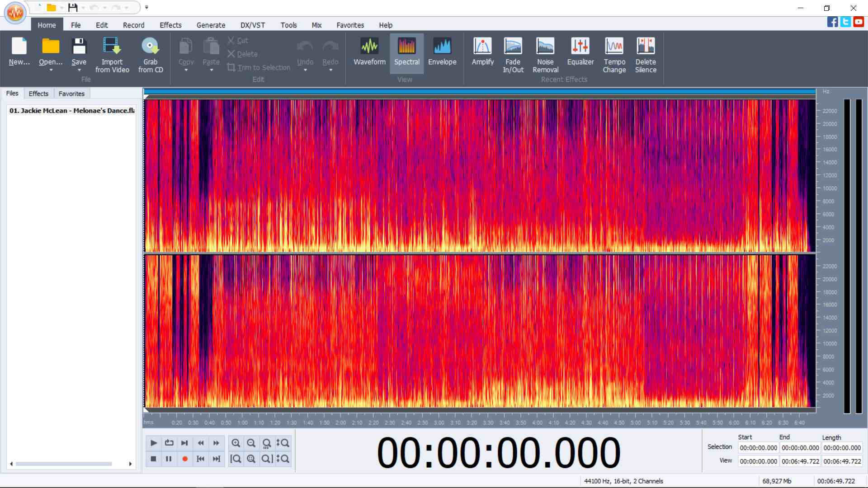Viewport: 868px width, 488px height.
Task: Click the zoom 100% icon
Action: [267, 443]
